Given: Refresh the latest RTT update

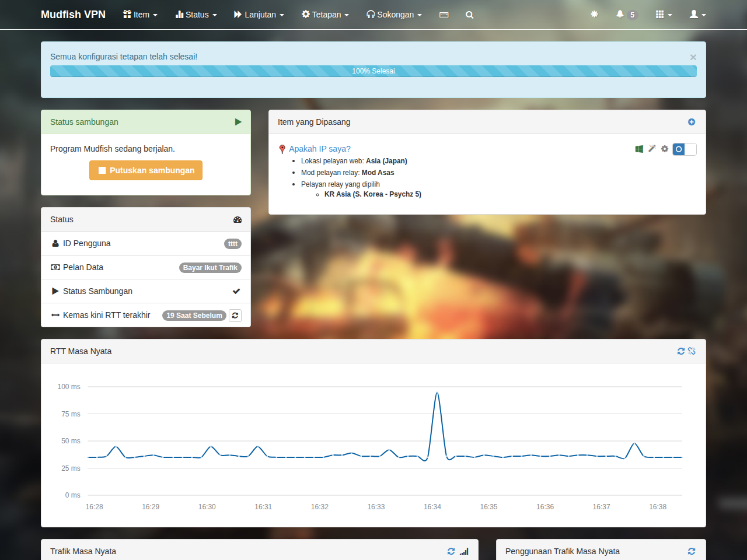Looking at the screenshot, I should [x=235, y=316].
